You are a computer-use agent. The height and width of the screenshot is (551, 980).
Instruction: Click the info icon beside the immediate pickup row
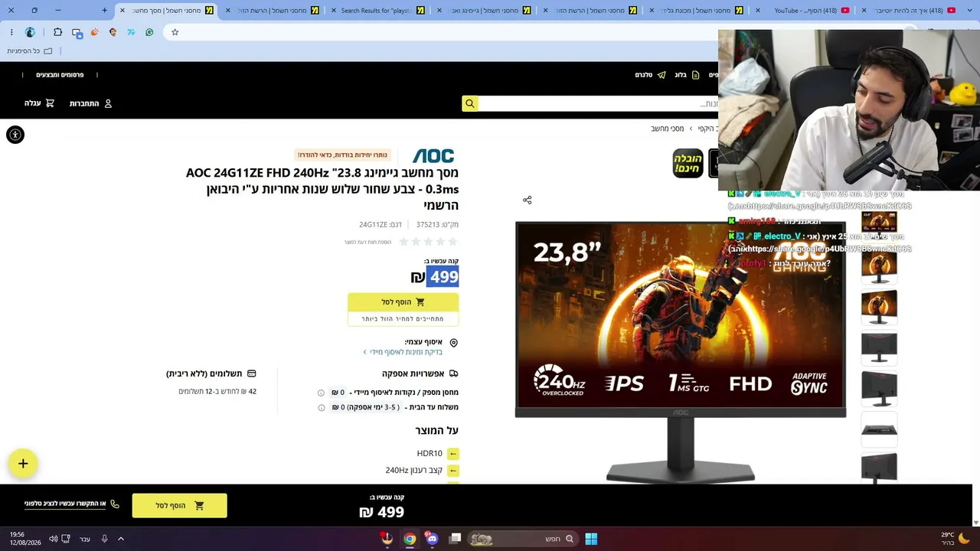click(321, 393)
